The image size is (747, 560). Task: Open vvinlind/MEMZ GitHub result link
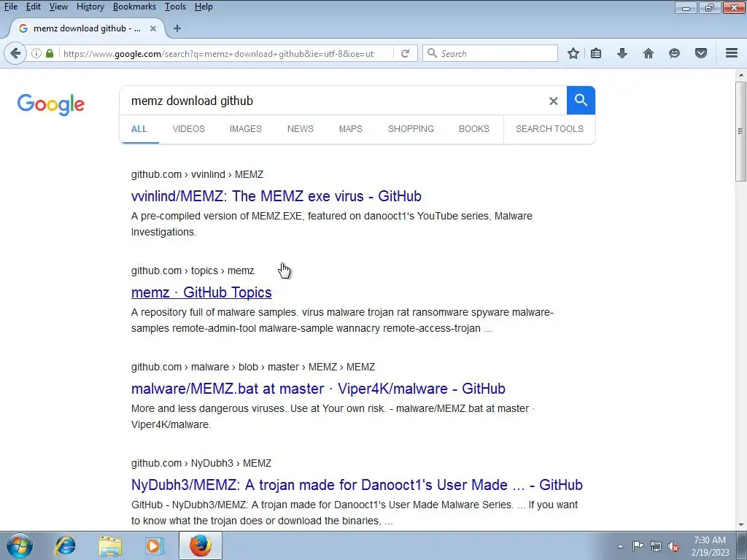(x=276, y=196)
